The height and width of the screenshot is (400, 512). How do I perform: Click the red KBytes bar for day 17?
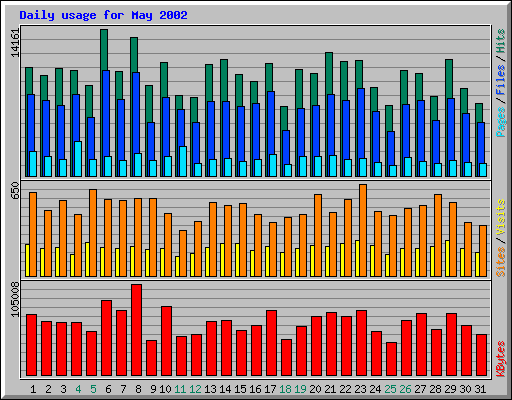click(x=271, y=343)
